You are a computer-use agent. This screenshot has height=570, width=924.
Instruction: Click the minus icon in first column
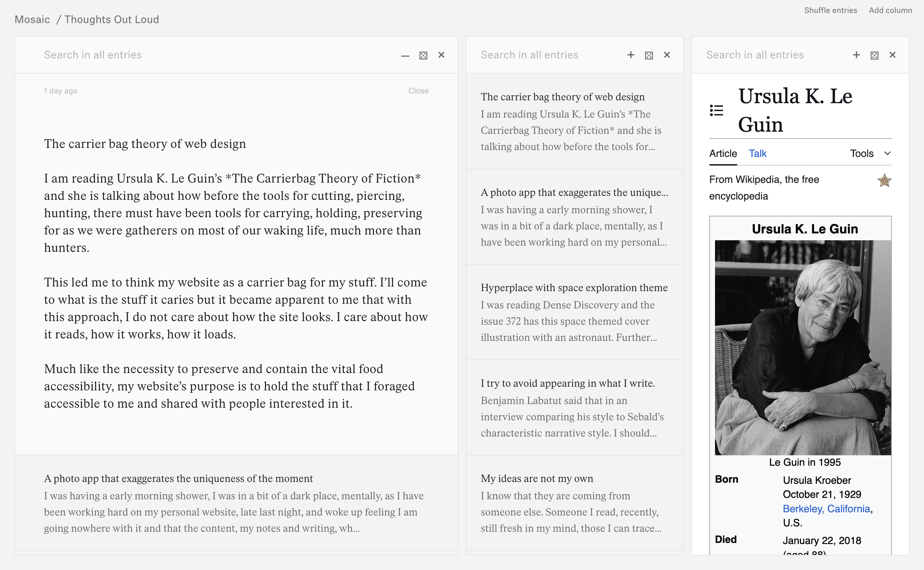pyautogui.click(x=405, y=56)
